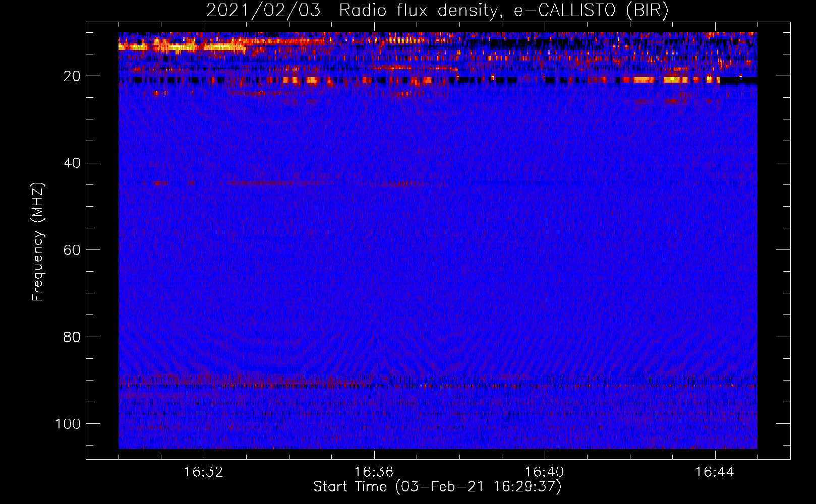The height and width of the screenshot is (504, 816).
Task: Click the 20 MHz frequency tick label
Action: [72, 76]
